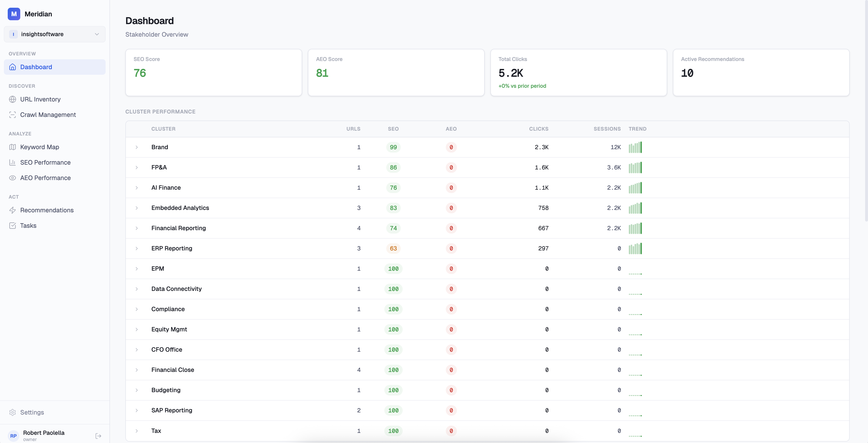Open the Tasks page

coord(54,226)
